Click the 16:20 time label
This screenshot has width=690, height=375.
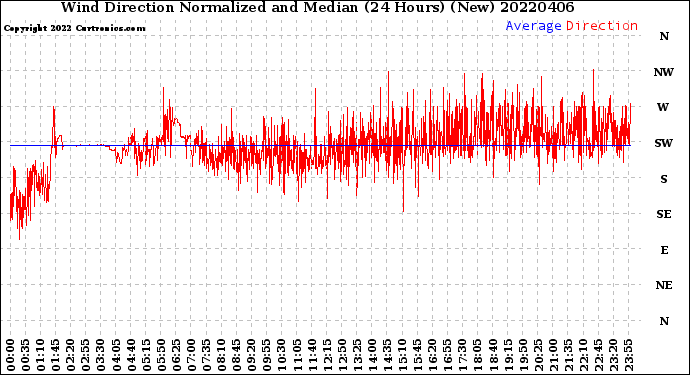pos(433,355)
